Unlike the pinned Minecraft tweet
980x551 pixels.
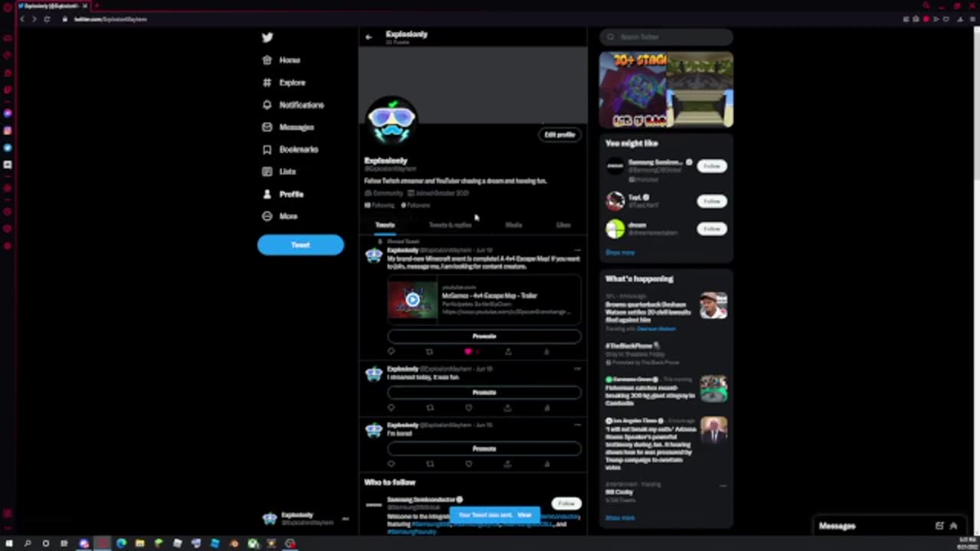click(x=469, y=351)
